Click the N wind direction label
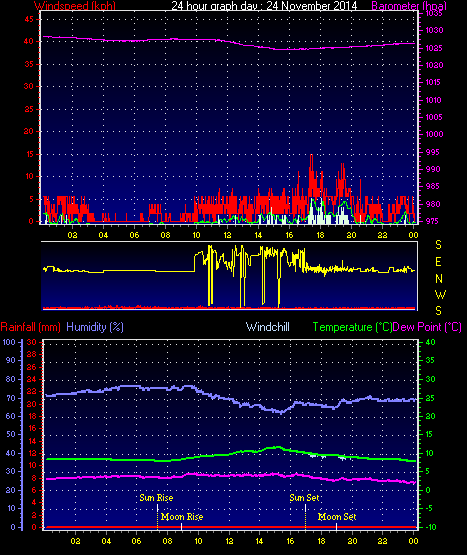Screen dimensions: 467x555 click(439, 279)
